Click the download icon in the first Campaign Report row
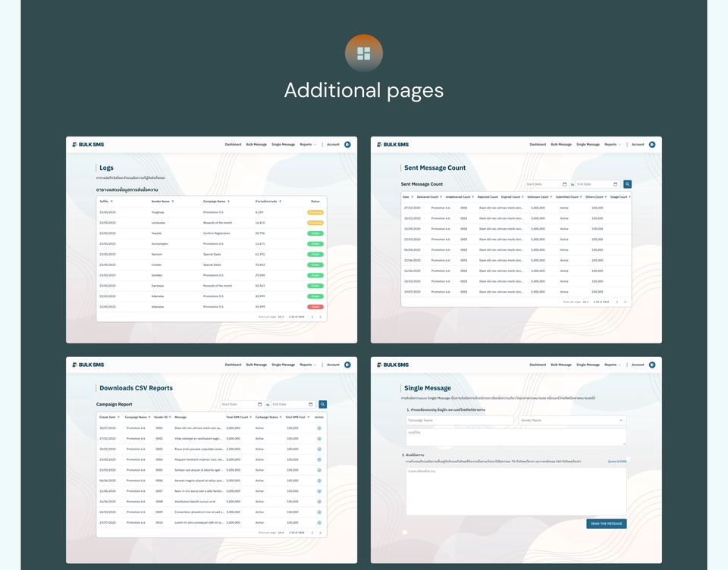This screenshot has width=728, height=570. (x=319, y=428)
